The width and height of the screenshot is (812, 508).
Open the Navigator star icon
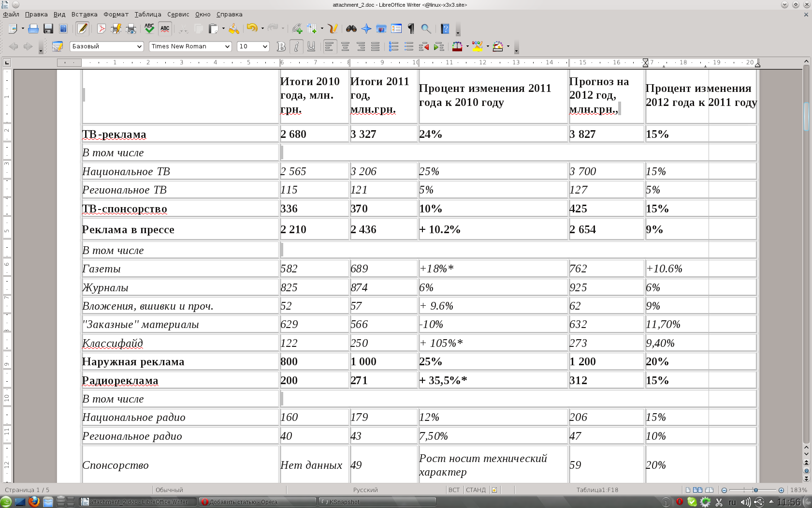pos(366,29)
